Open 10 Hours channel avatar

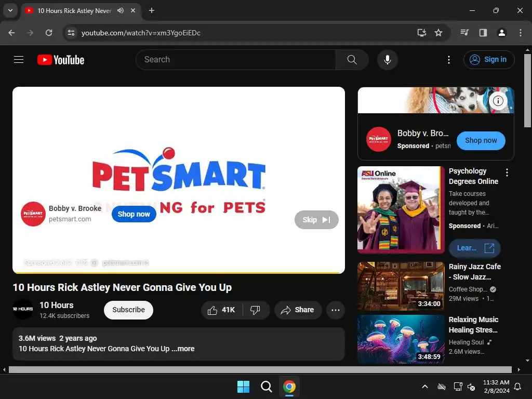pos(23,309)
